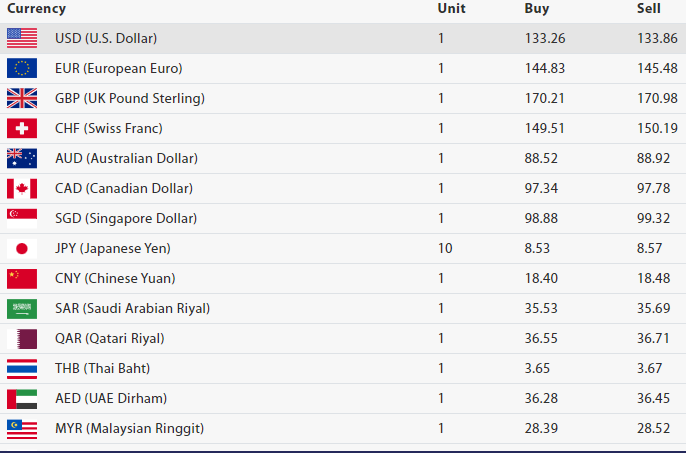This screenshot has height=453, width=686.
Task: Click the Currency column header
Action: pos(37,9)
